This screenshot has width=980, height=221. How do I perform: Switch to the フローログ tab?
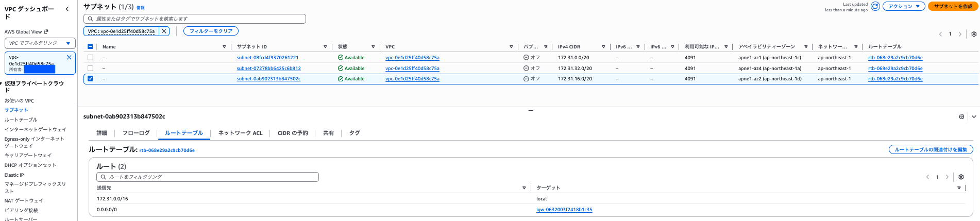pos(136,133)
